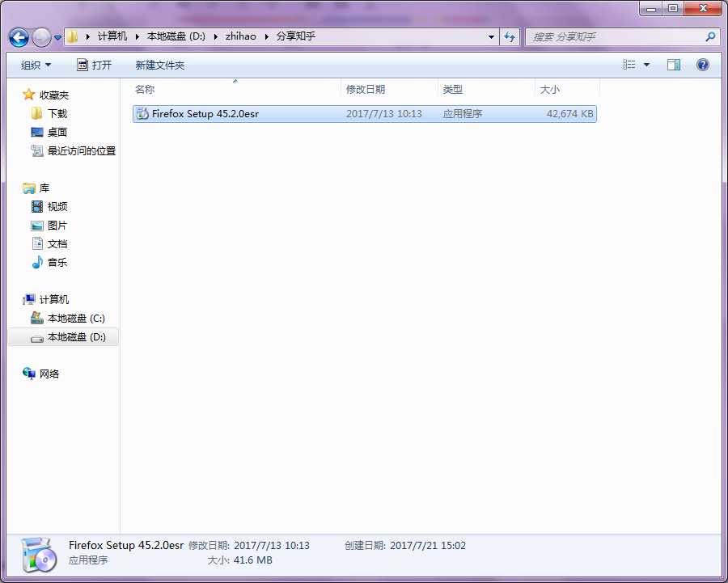
Task: Select 分享知乎 in address breadcrumb
Action: [x=296, y=36]
